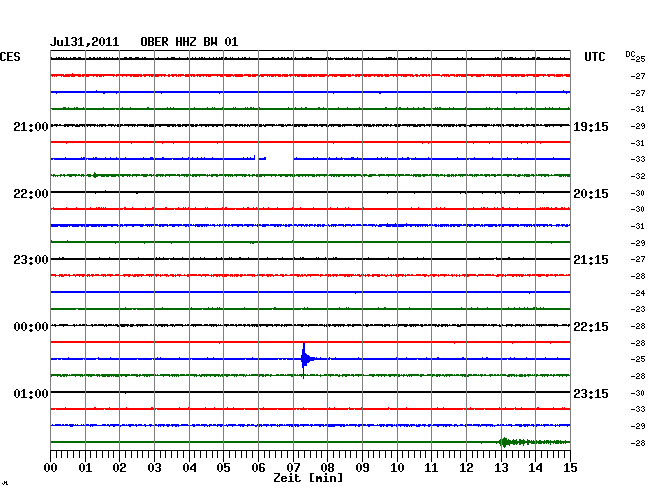Screen dimensions: 650x494
Task: Select the DC value -23
Action: [x=638, y=309]
